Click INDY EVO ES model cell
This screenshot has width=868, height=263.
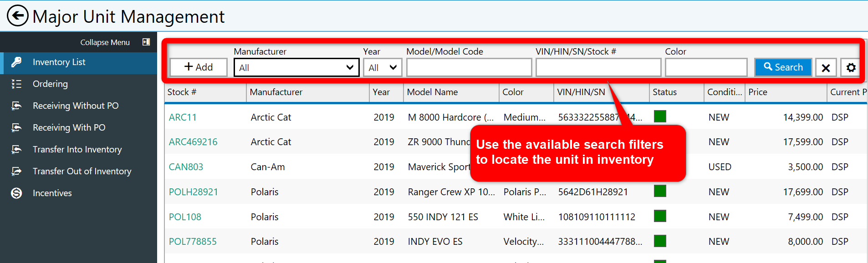[435, 242]
